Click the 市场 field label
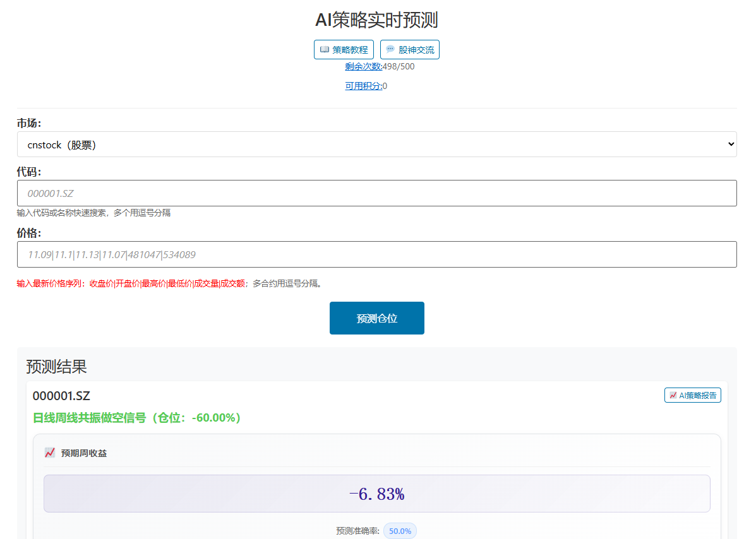Image resolution: width=756 pixels, height=539 pixels. tap(28, 123)
